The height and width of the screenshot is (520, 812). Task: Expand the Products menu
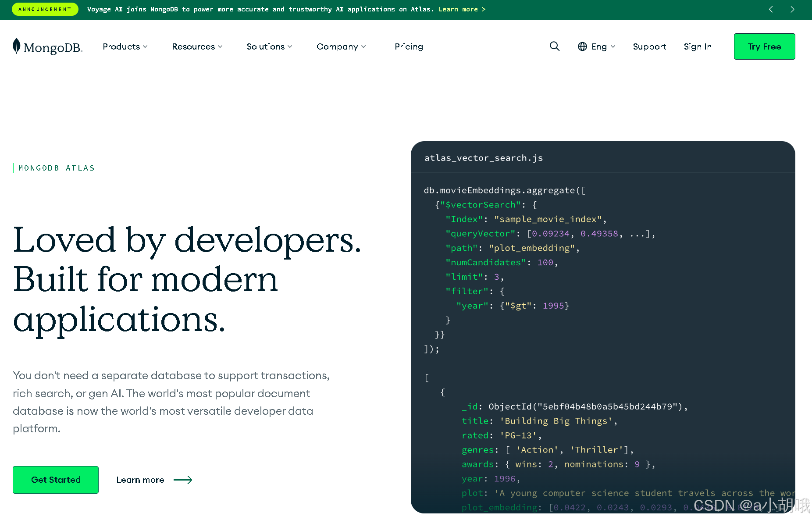coord(125,46)
